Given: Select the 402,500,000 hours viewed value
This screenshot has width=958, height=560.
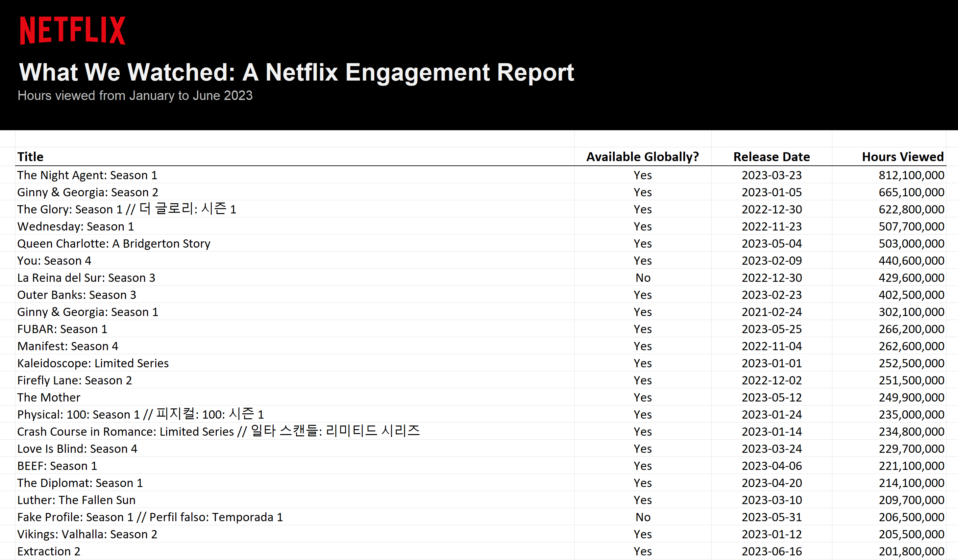Looking at the screenshot, I should [x=911, y=295].
